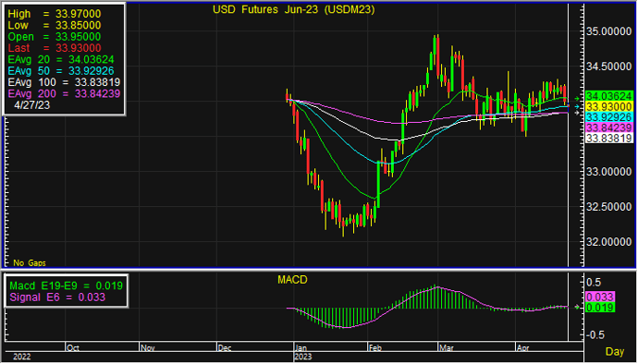The width and height of the screenshot is (638, 364).
Task: Click the green 0.019 MACD axis tag
Action: pyautogui.click(x=600, y=308)
